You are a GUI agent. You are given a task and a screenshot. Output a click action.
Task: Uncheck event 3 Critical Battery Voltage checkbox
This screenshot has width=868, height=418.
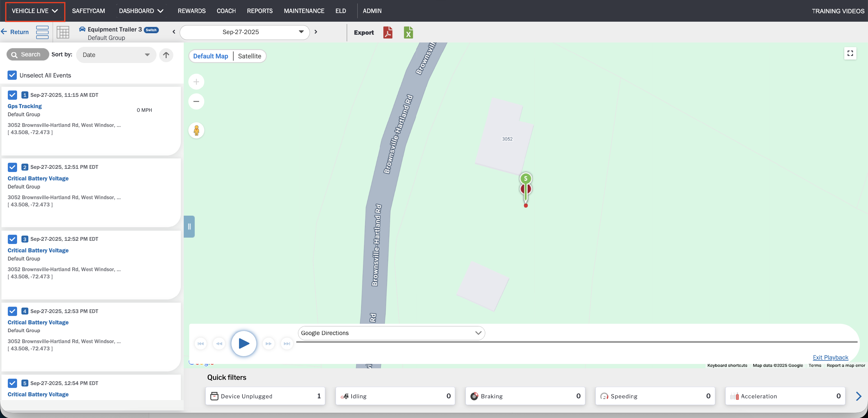tap(12, 239)
